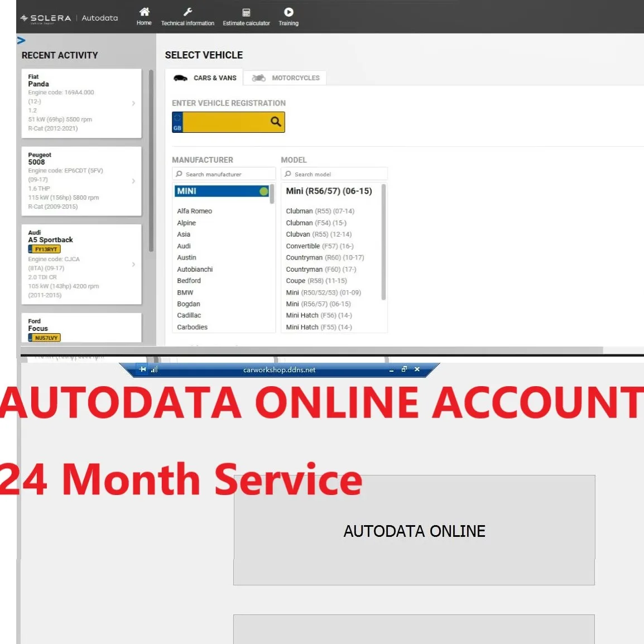Switch to the Motorcycles tab
Screen dimensions: 644x644
[x=285, y=78]
